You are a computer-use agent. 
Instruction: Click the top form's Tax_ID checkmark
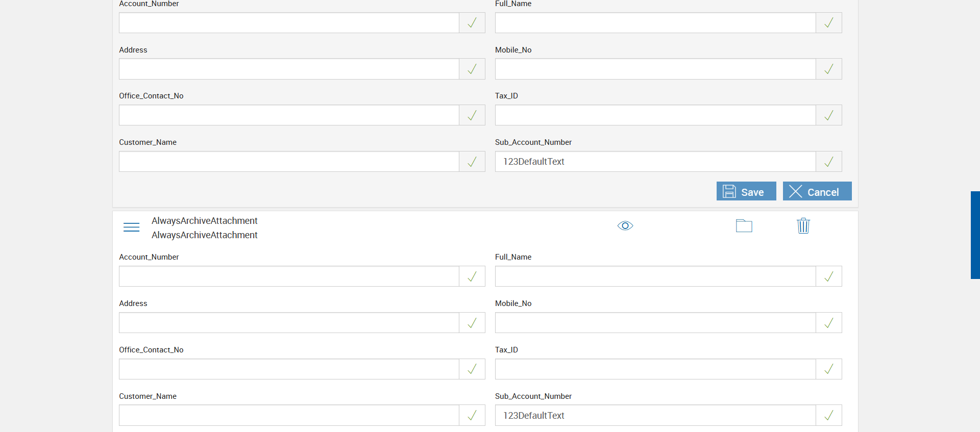(828, 115)
